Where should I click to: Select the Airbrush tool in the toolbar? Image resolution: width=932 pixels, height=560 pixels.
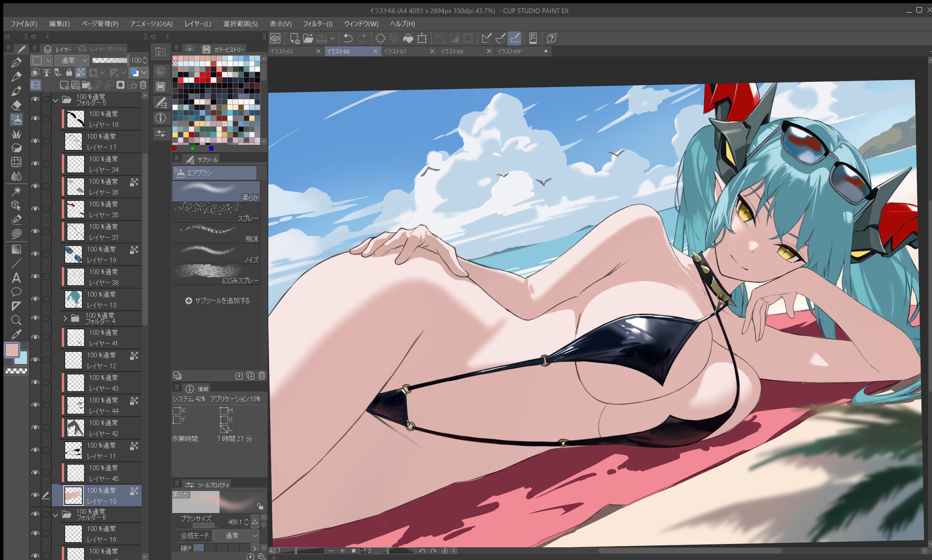point(16,120)
